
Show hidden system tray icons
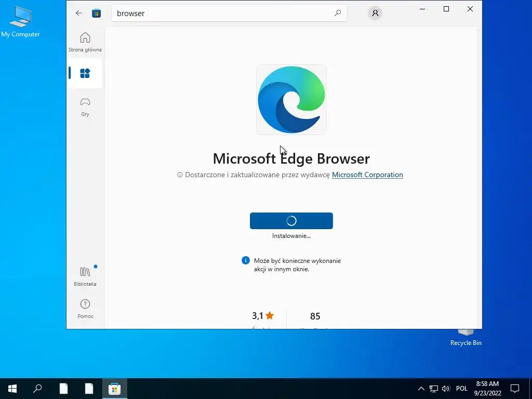pos(421,389)
